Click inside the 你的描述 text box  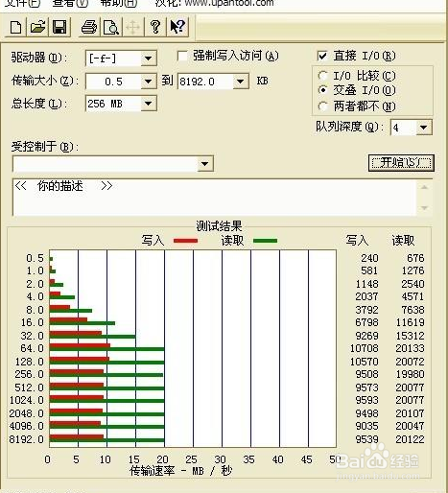click(214, 197)
